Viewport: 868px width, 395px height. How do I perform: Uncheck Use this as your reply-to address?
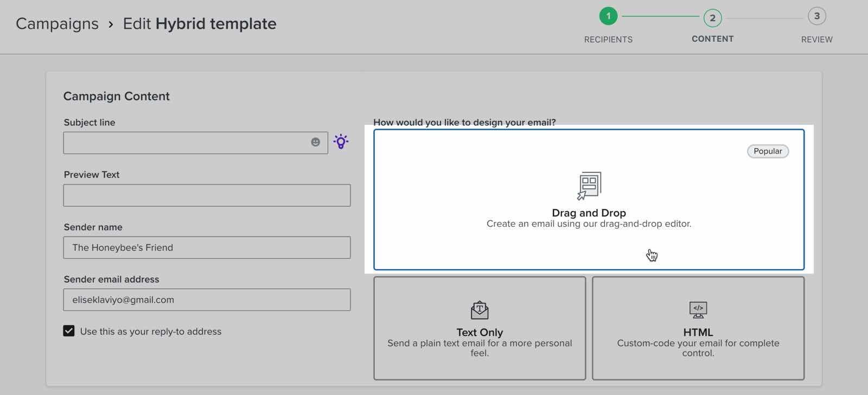[69, 331]
